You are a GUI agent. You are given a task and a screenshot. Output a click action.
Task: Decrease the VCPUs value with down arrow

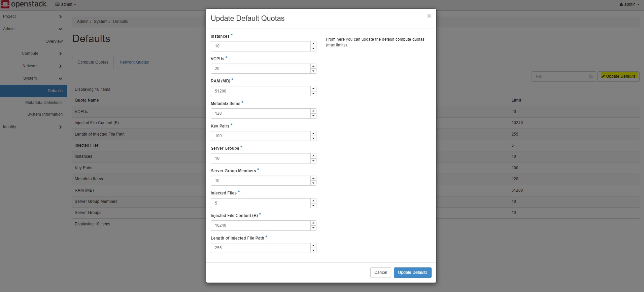click(x=313, y=71)
